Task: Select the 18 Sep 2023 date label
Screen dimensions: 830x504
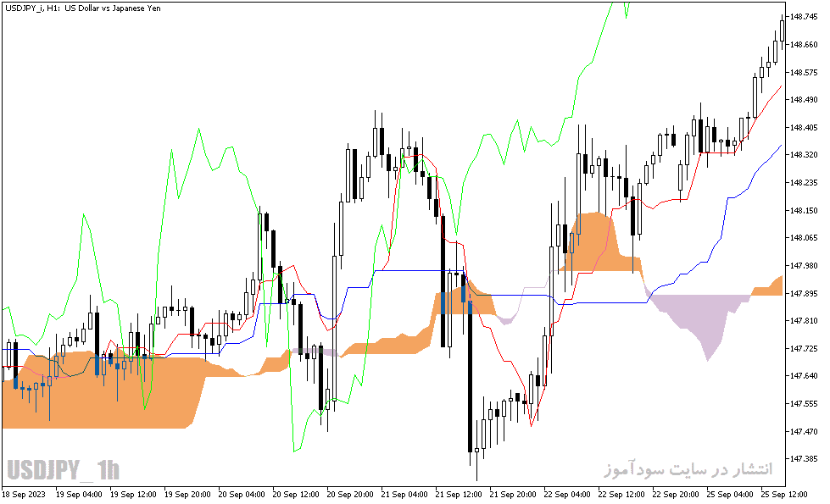Action: click(23, 495)
